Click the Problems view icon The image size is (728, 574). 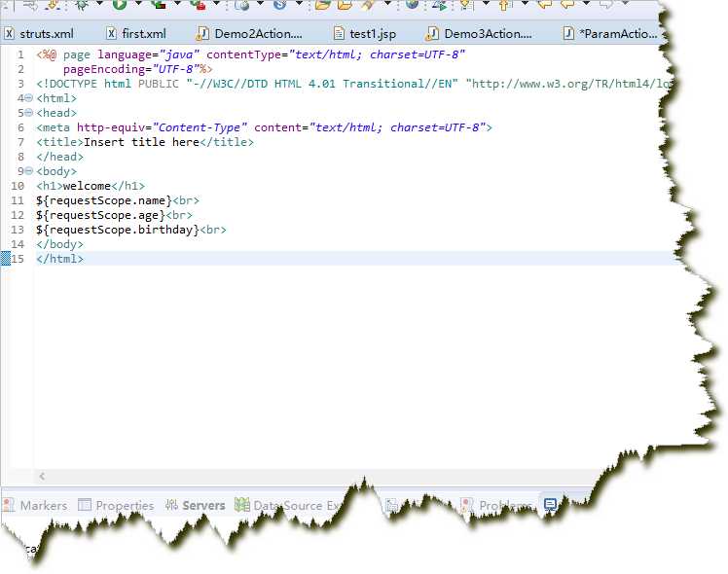(466, 504)
